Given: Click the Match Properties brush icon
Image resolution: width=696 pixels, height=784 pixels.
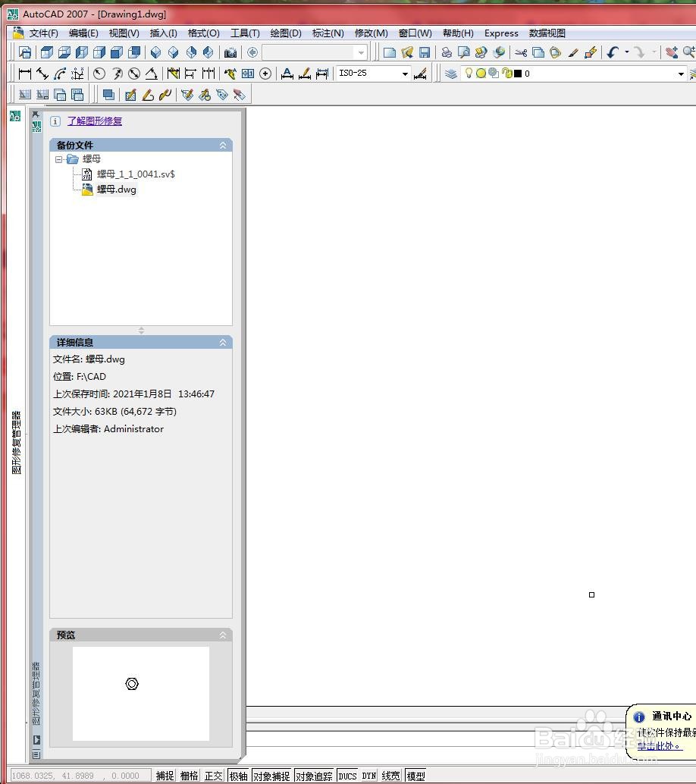Looking at the screenshot, I should 573,52.
